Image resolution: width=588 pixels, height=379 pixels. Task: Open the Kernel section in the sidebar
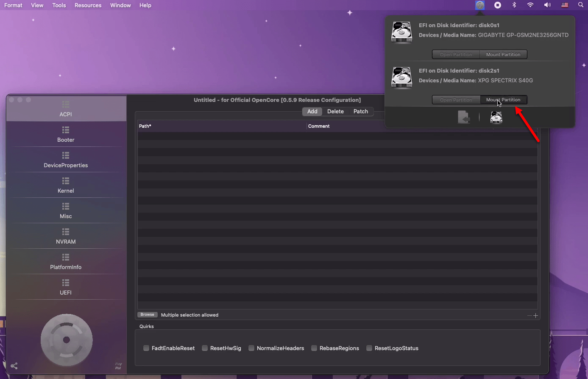coord(66,185)
